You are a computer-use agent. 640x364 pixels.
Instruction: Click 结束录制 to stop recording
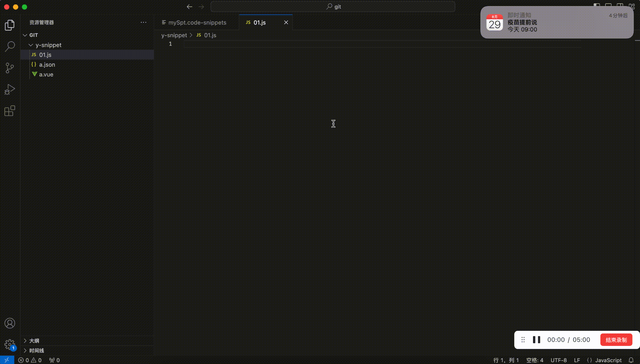pyautogui.click(x=616, y=340)
